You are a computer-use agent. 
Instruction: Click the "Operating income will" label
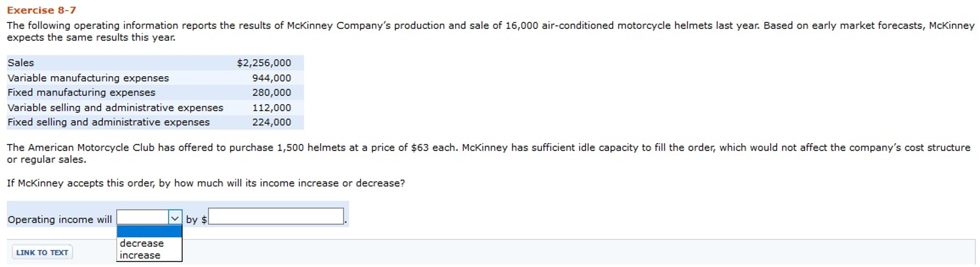60,219
